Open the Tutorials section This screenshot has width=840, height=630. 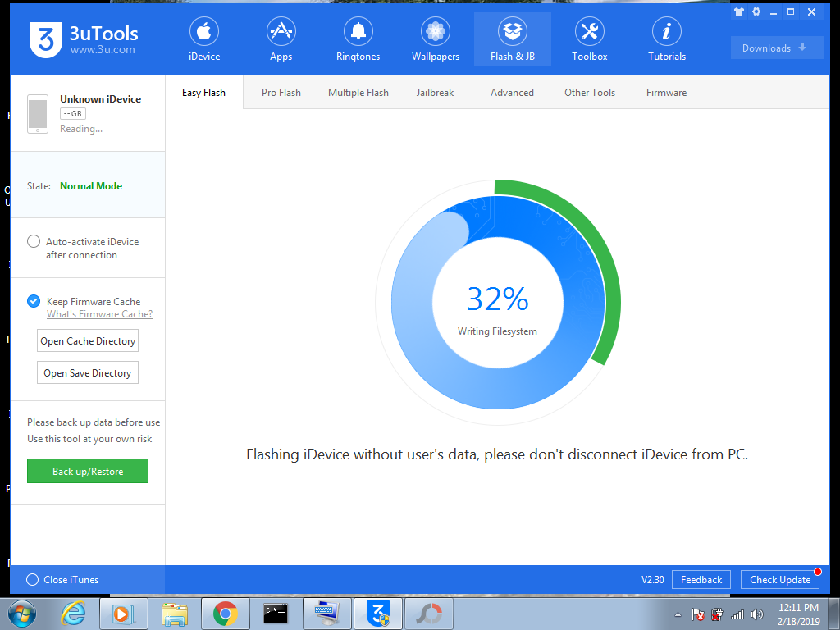pyautogui.click(x=666, y=39)
